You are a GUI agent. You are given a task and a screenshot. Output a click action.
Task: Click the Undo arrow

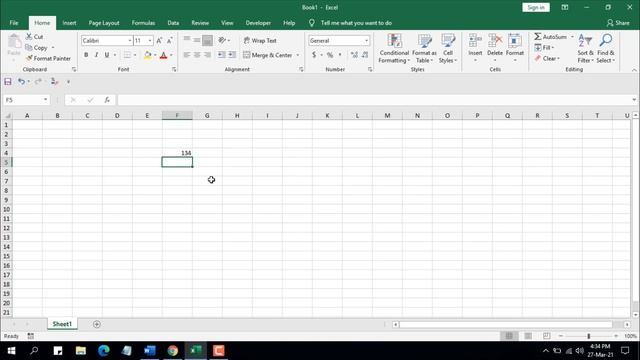[x=21, y=82]
